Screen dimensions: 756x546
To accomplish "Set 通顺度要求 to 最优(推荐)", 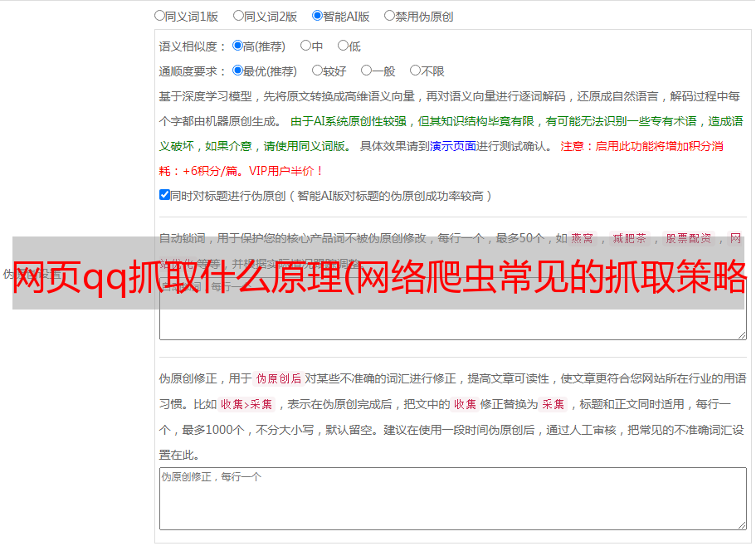I will [x=237, y=71].
